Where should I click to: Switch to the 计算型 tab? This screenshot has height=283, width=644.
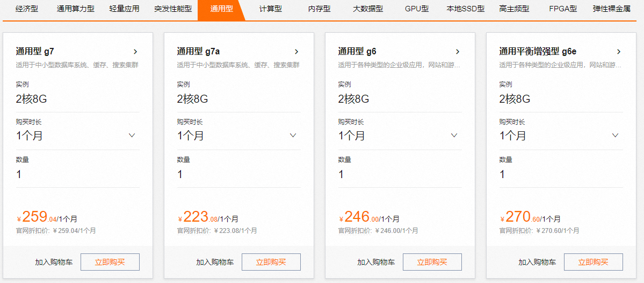[x=271, y=9]
